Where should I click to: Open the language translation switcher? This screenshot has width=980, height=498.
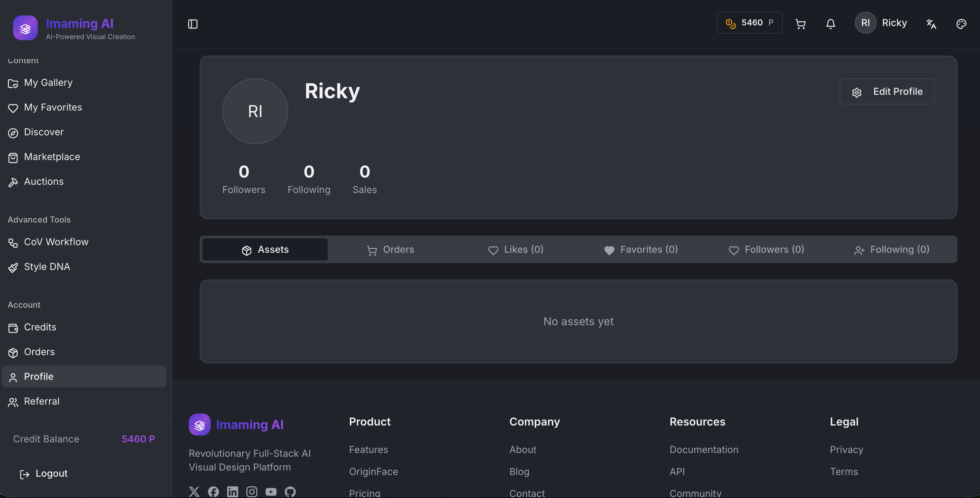(x=931, y=24)
